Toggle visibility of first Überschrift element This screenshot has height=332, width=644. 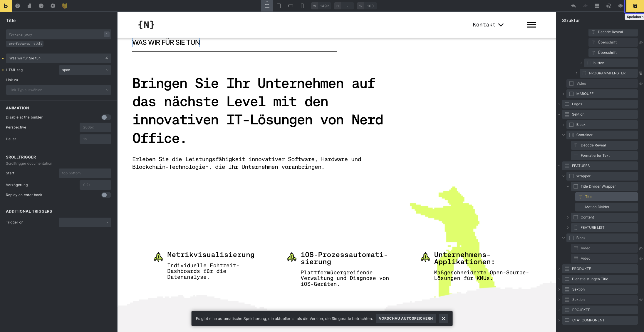tap(641, 42)
